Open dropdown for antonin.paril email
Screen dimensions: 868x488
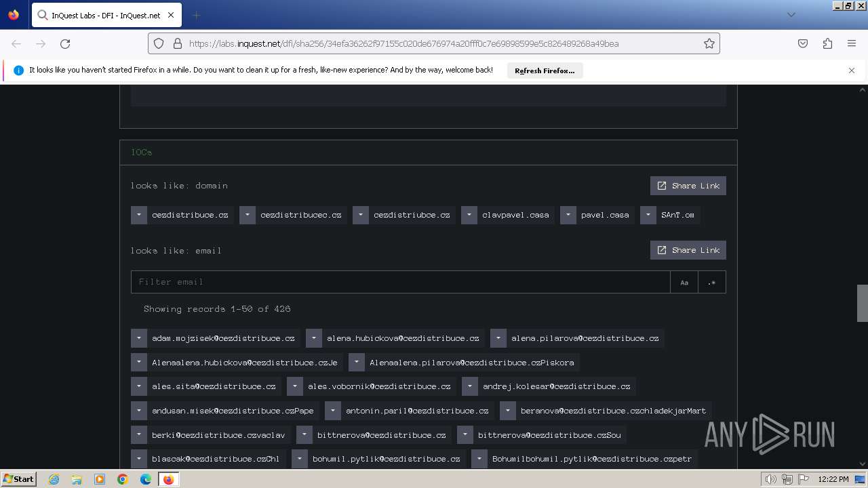click(x=333, y=411)
